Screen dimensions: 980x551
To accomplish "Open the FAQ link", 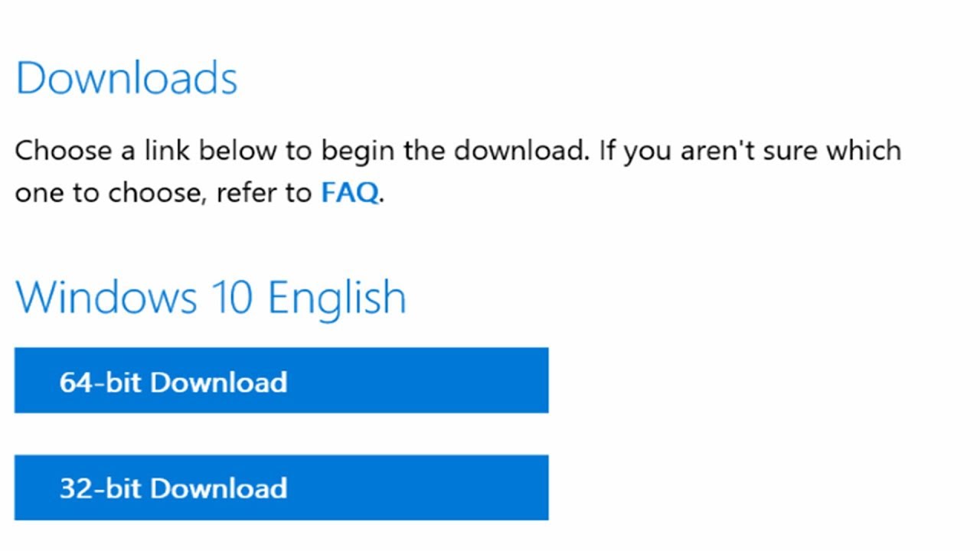I will 349,193.
